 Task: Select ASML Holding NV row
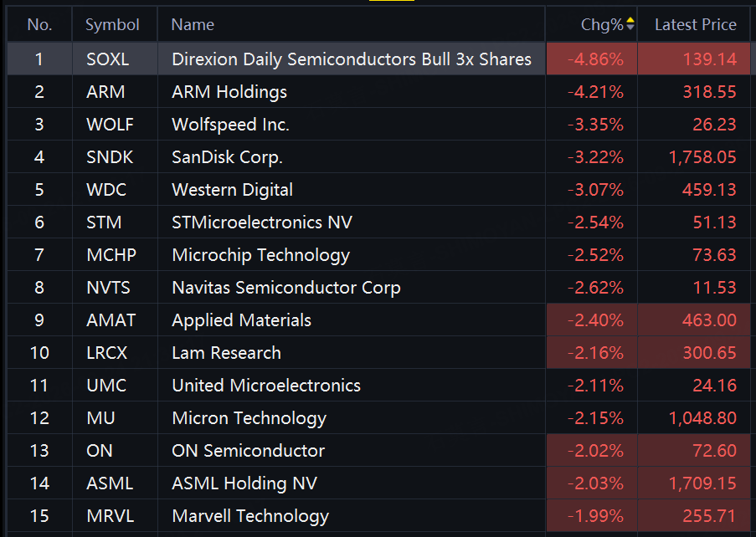pos(378,483)
